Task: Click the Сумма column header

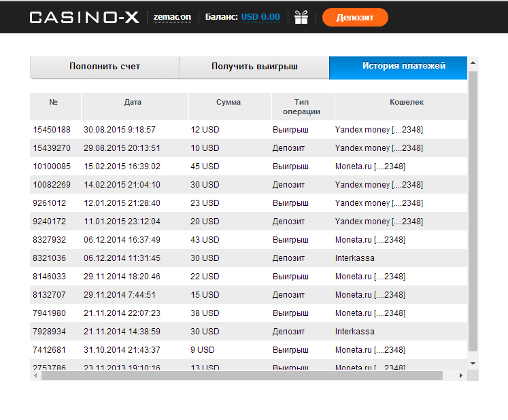Action: pos(228,103)
